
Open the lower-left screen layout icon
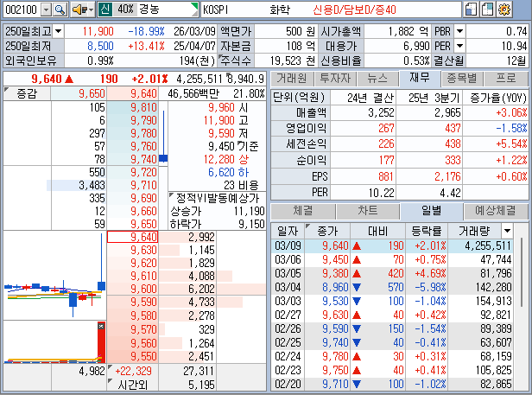click(x=471, y=10)
